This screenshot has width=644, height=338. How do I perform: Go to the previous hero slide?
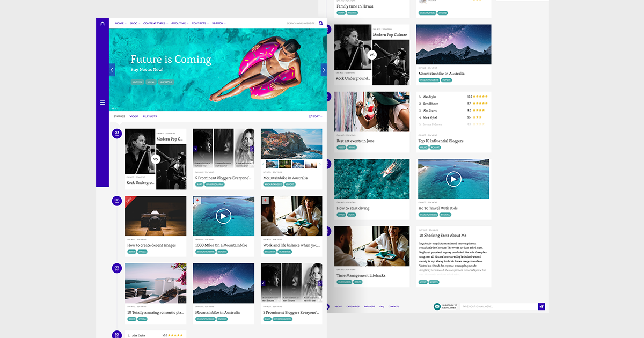point(112,70)
